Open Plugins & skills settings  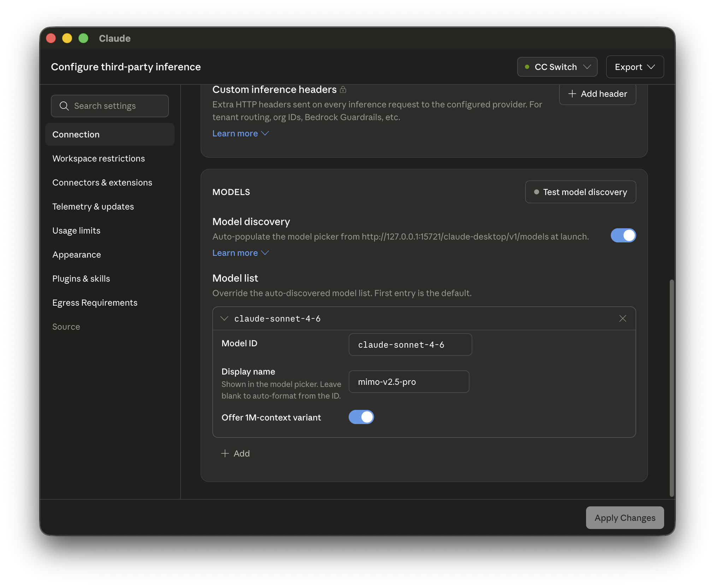coord(110,278)
